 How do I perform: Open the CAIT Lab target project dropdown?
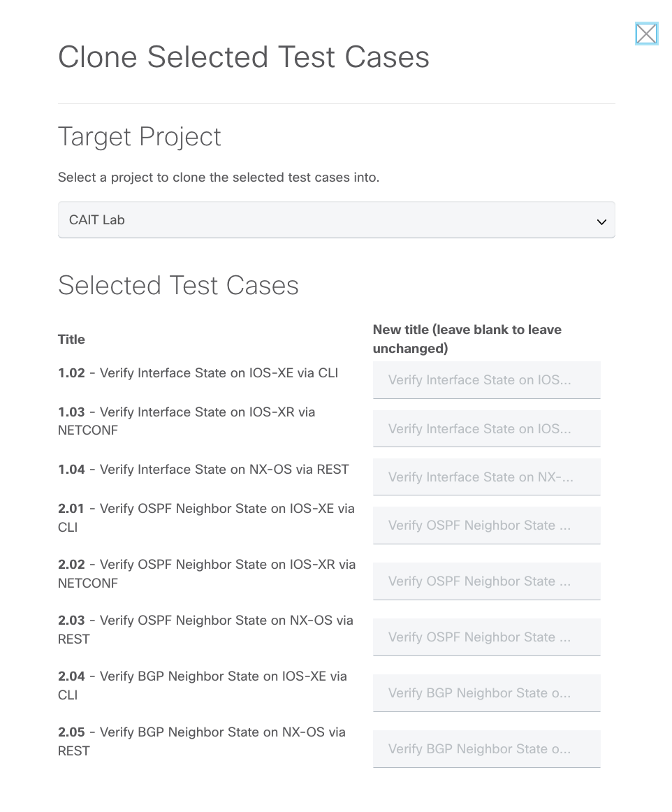point(336,220)
